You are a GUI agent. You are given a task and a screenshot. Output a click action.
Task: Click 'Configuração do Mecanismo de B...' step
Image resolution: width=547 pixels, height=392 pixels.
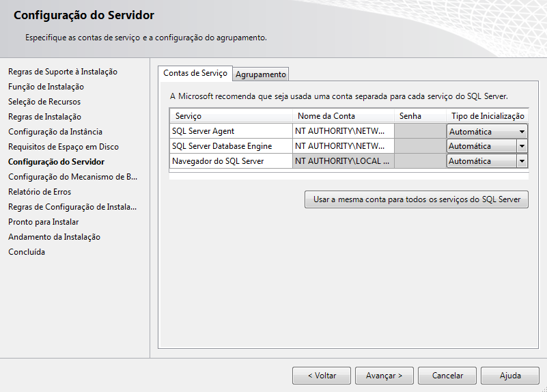[72, 177]
